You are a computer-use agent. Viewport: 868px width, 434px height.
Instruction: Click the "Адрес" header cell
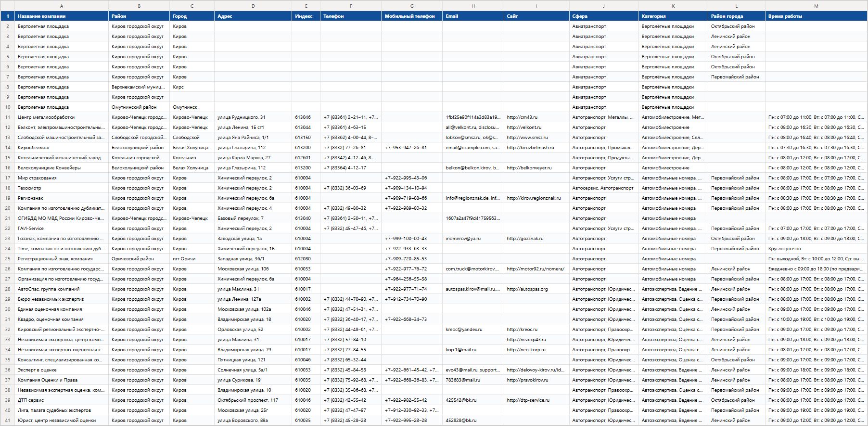click(x=253, y=16)
